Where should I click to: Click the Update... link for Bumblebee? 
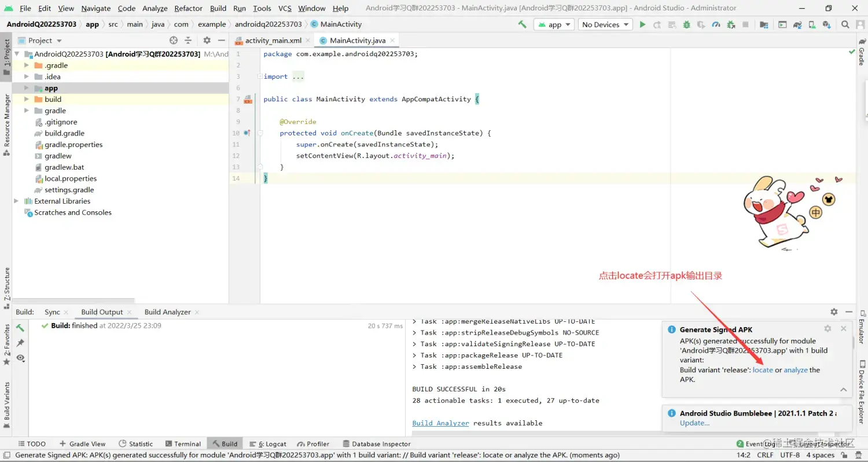(694, 423)
